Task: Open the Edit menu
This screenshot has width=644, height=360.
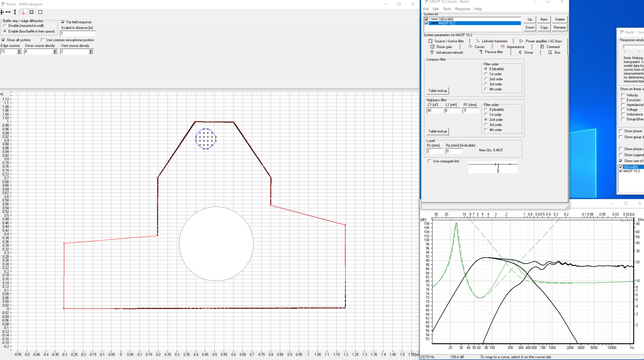Action: click(x=436, y=9)
